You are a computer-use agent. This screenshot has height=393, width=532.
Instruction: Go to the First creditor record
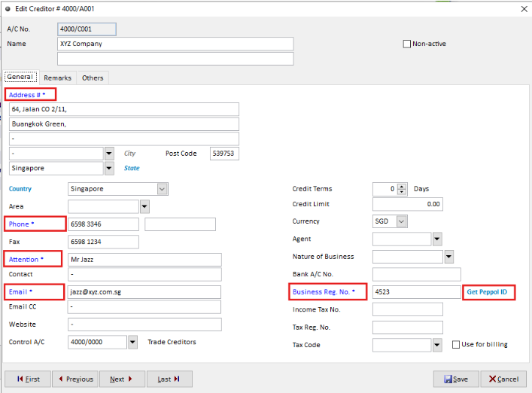tap(28, 379)
